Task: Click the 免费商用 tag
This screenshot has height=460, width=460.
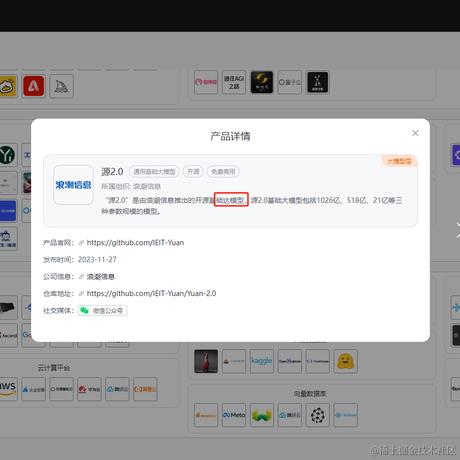Action: click(x=223, y=172)
